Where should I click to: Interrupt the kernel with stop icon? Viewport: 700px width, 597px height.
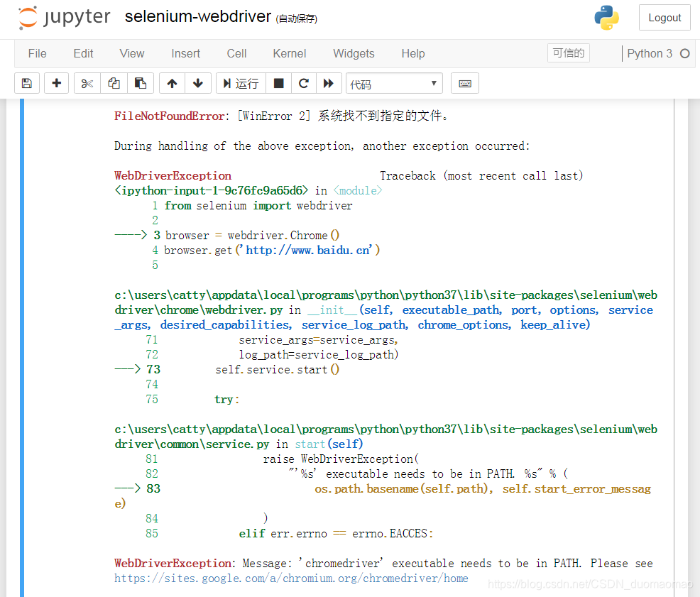[278, 83]
